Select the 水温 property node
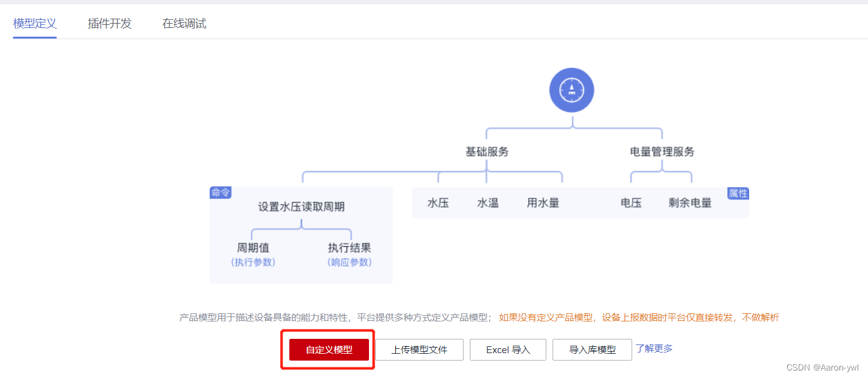 coord(488,202)
